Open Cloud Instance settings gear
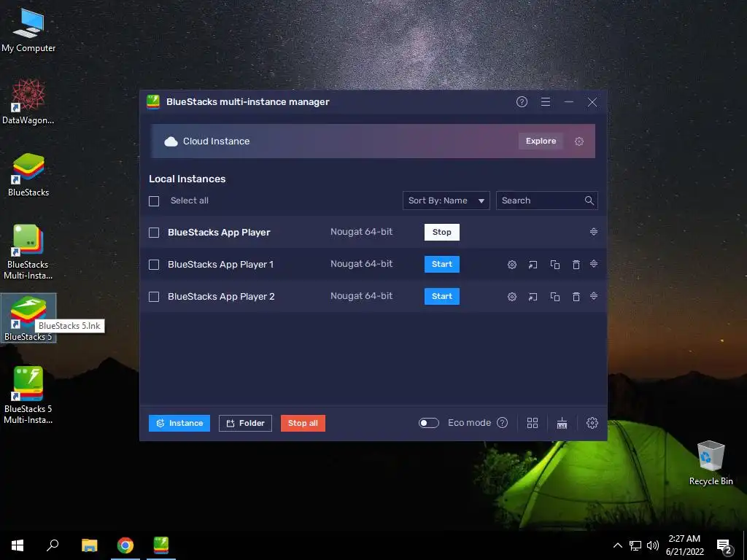Screen dimensions: 747x560 click(578, 141)
